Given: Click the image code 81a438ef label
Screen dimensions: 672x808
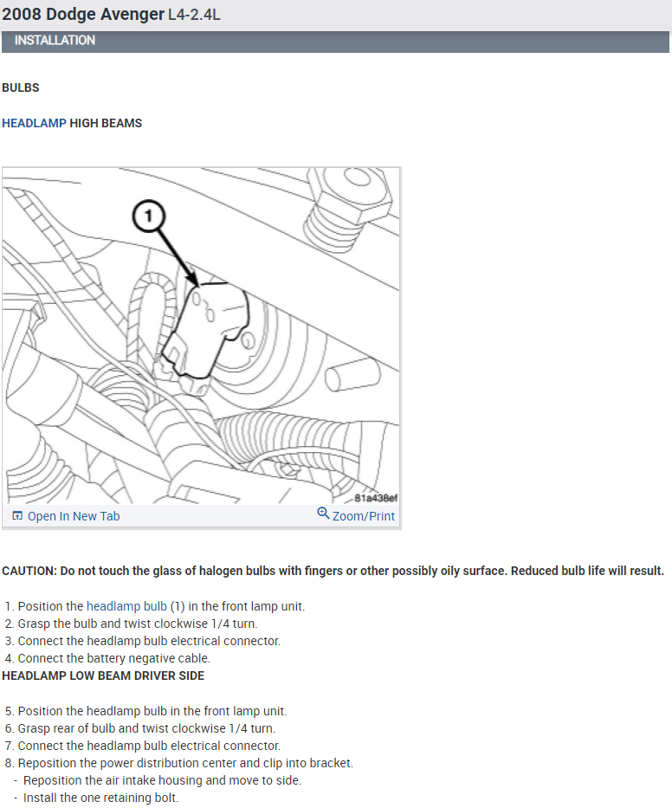Looking at the screenshot, I should click(x=376, y=498).
